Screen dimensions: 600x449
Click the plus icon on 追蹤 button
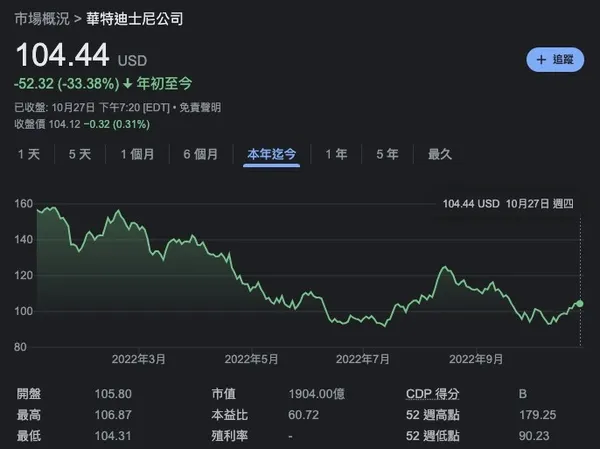pos(541,60)
